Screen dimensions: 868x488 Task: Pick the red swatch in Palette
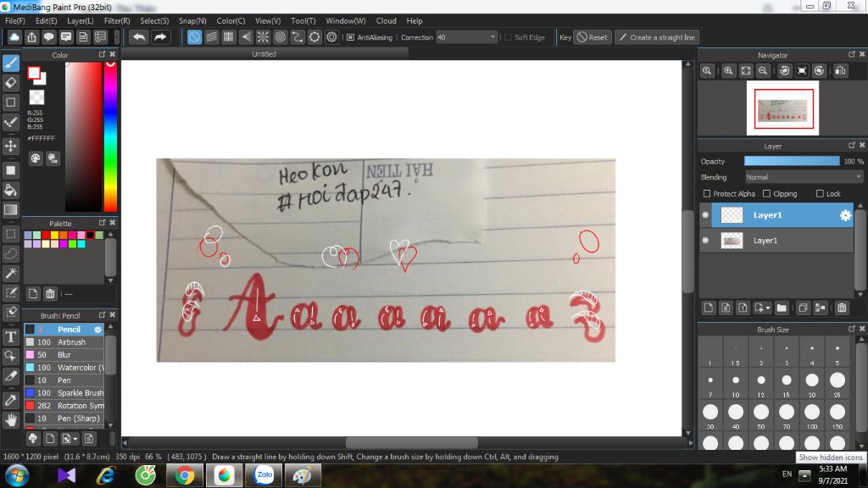tap(46, 236)
